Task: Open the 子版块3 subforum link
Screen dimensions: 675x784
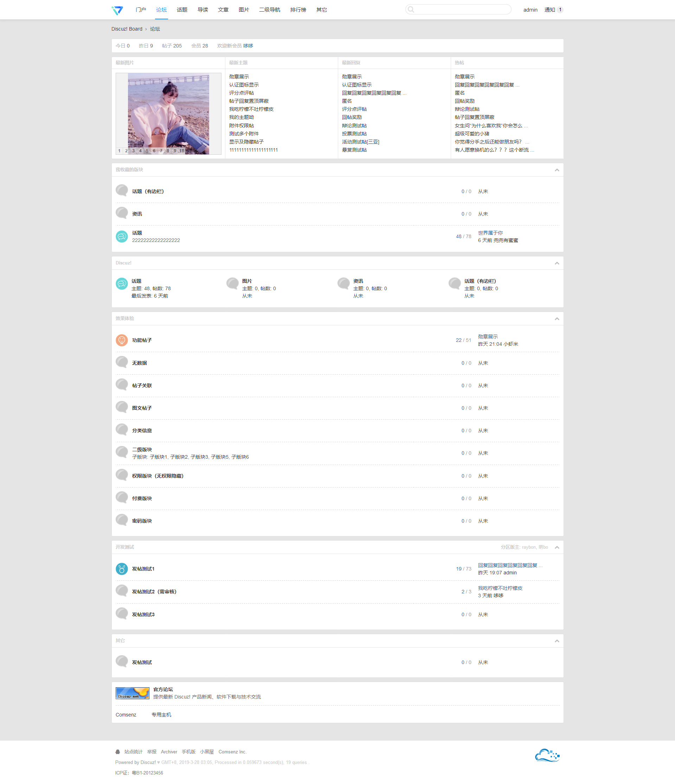Action: (x=199, y=457)
